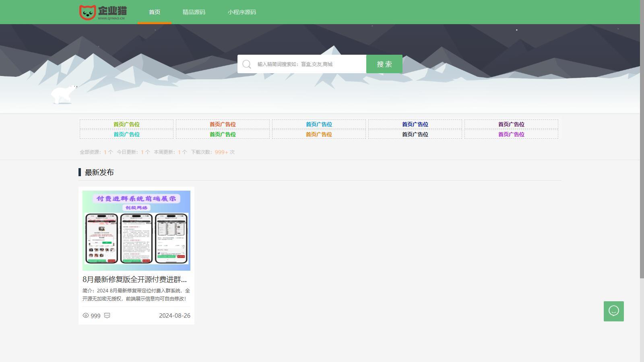Click the magnifier icon in search box
Image resolution: width=644 pixels, height=362 pixels.
tap(247, 64)
